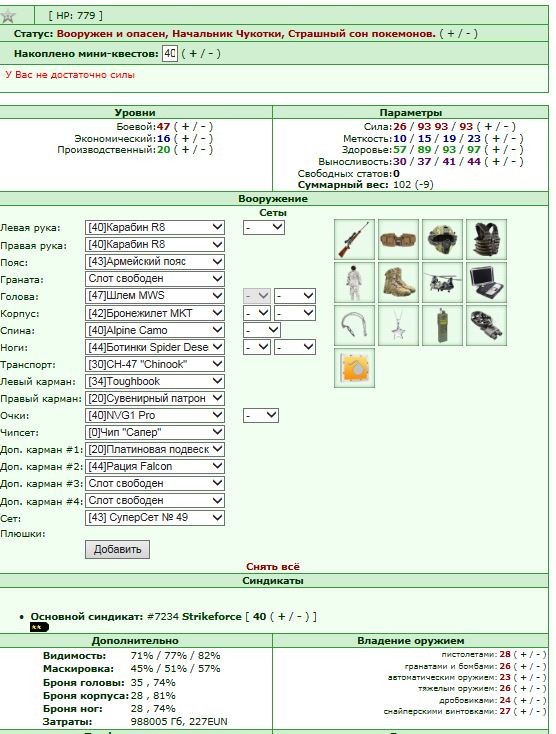This screenshot has height=734, width=556.
Task: Click the Falcon radio item icon
Action: [442, 325]
